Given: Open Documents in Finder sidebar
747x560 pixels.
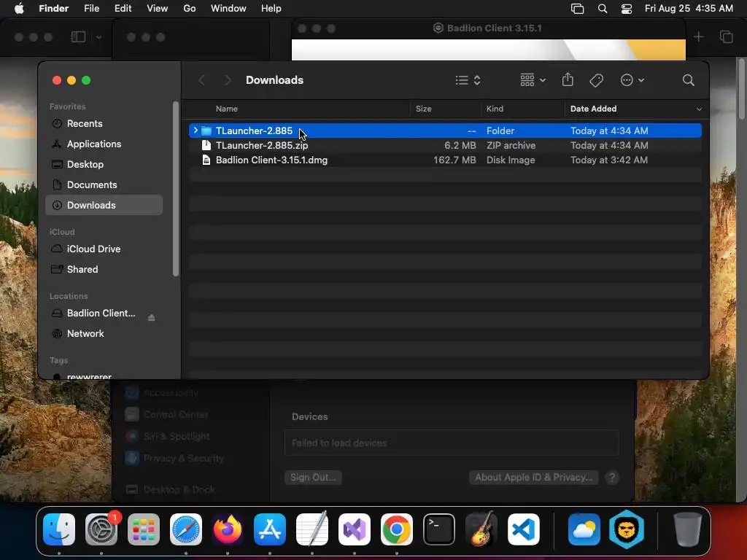Looking at the screenshot, I should [104, 184].
